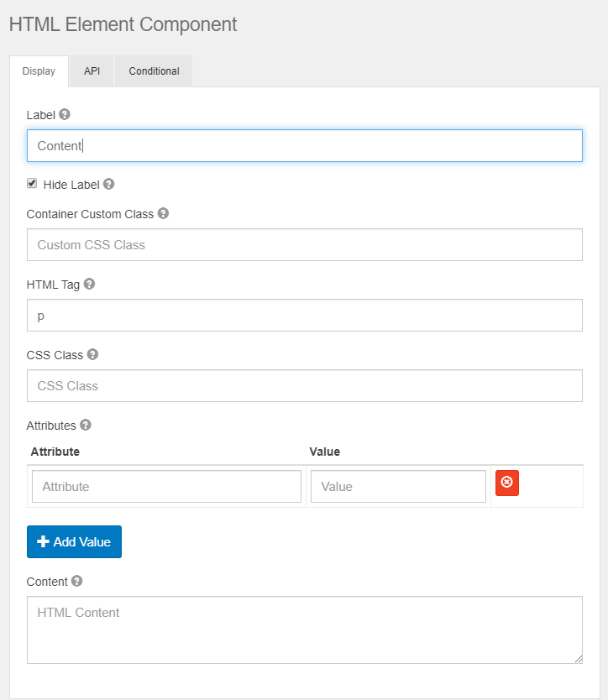Viewport: 608px width, 700px height.
Task: Switch to the API tab
Action: [x=91, y=71]
